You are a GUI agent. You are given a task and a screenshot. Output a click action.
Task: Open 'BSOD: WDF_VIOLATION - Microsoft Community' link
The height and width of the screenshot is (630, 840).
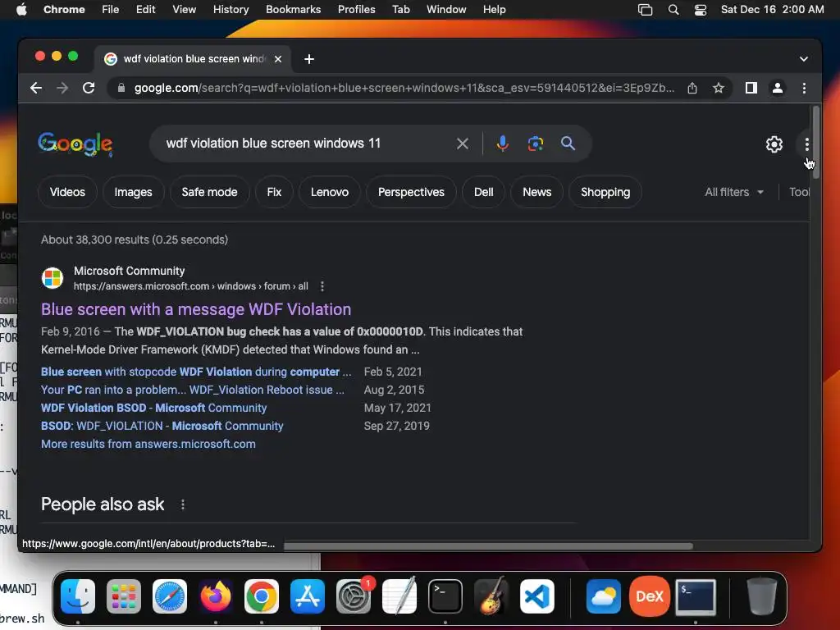[x=162, y=427]
